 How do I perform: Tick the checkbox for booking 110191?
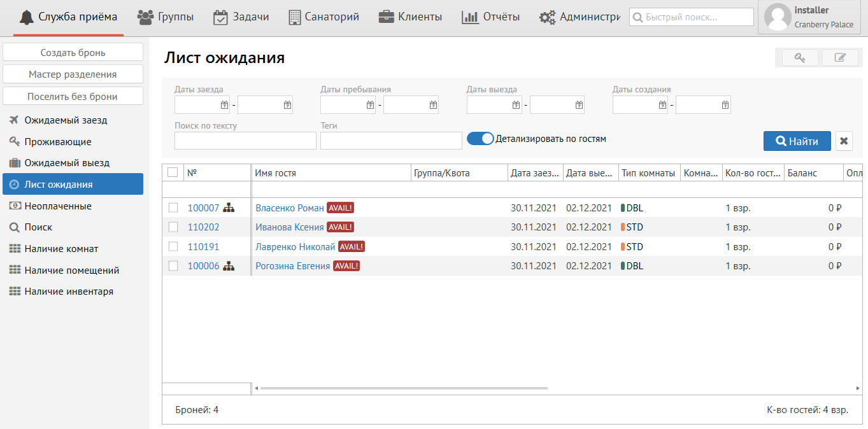(x=173, y=247)
